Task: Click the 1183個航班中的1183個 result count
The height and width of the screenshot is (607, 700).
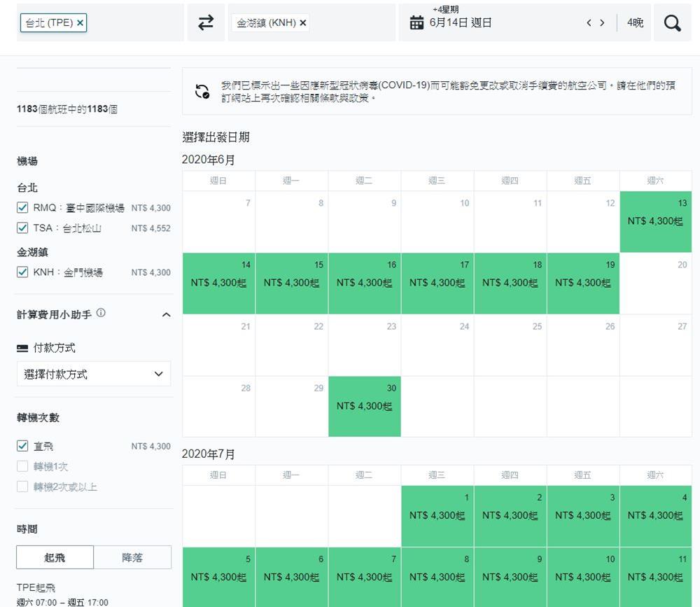Action: point(67,109)
